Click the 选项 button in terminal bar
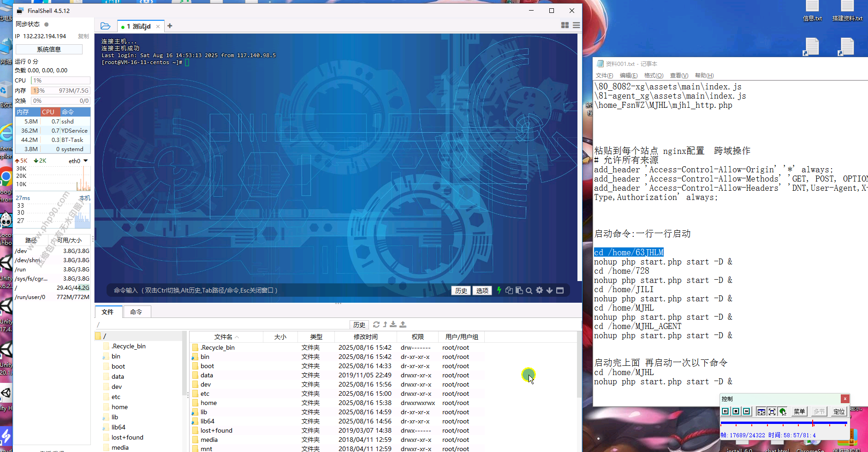This screenshot has width=868, height=452. click(x=482, y=290)
